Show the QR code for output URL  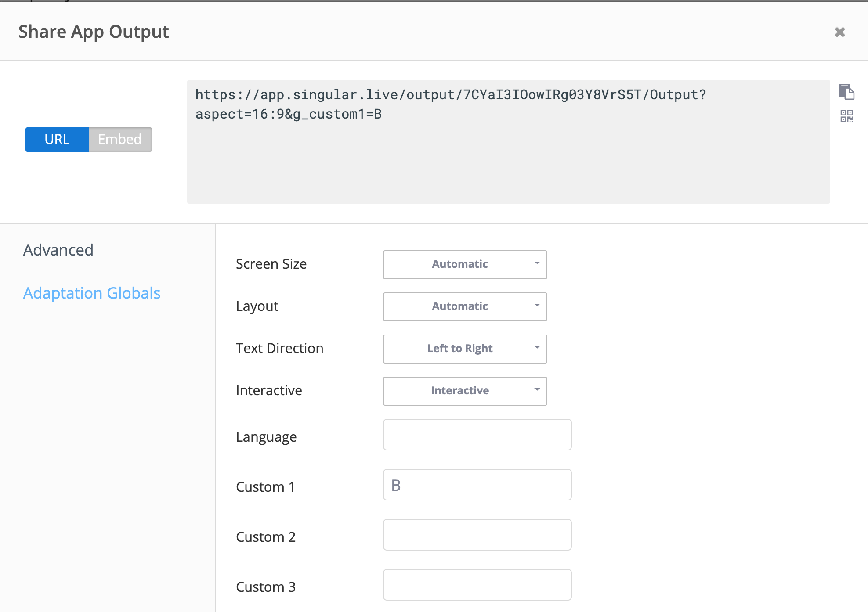pos(846,116)
